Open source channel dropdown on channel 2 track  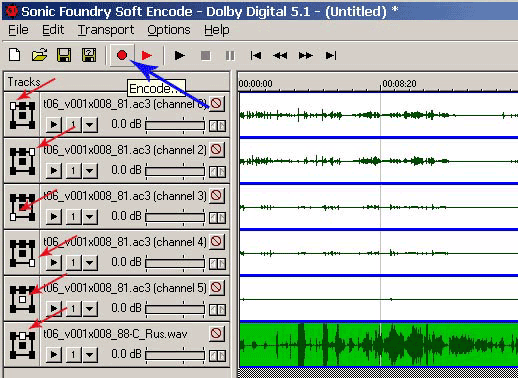(90, 171)
